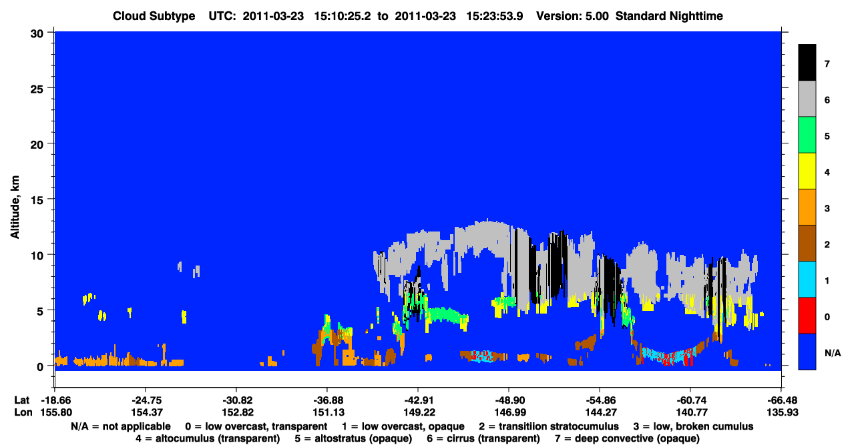The width and height of the screenshot is (868, 445).
Task: Click the 'Lon' row label
Action: (22, 412)
